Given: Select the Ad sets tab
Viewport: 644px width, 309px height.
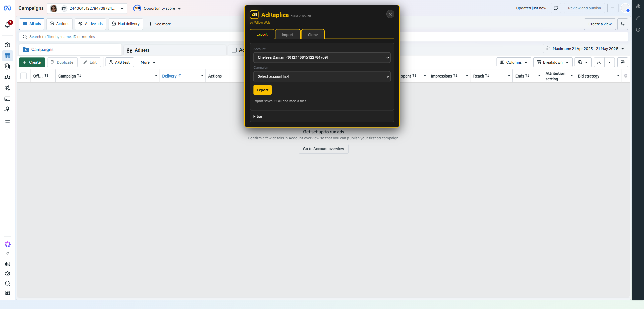Looking at the screenshot, I should tap(175, 50).
